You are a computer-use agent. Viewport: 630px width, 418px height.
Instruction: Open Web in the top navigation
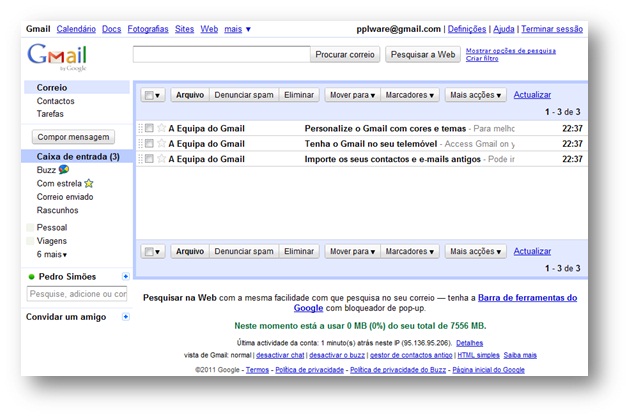tap(209, 29)
